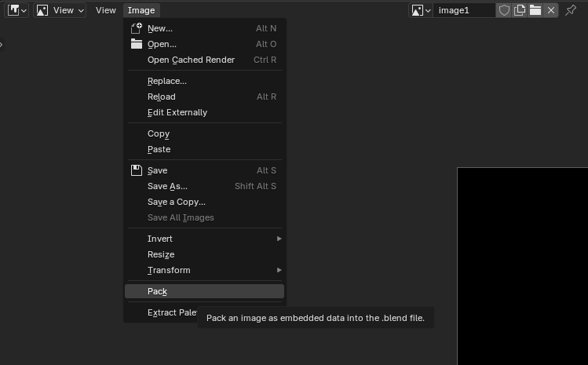Expand the Invert submenu
Screen dimensions: 588x365
tap(204, 239)
